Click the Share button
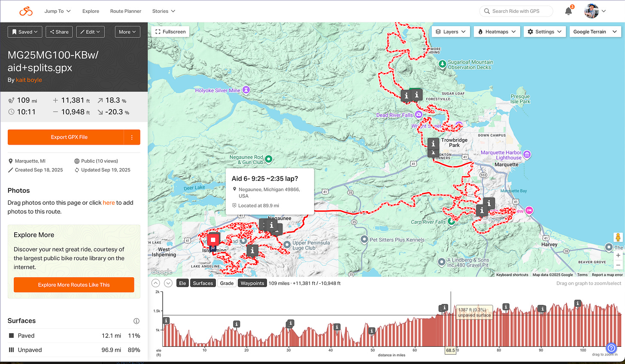Viewport: 625px width, 364px height. point(59,32)
